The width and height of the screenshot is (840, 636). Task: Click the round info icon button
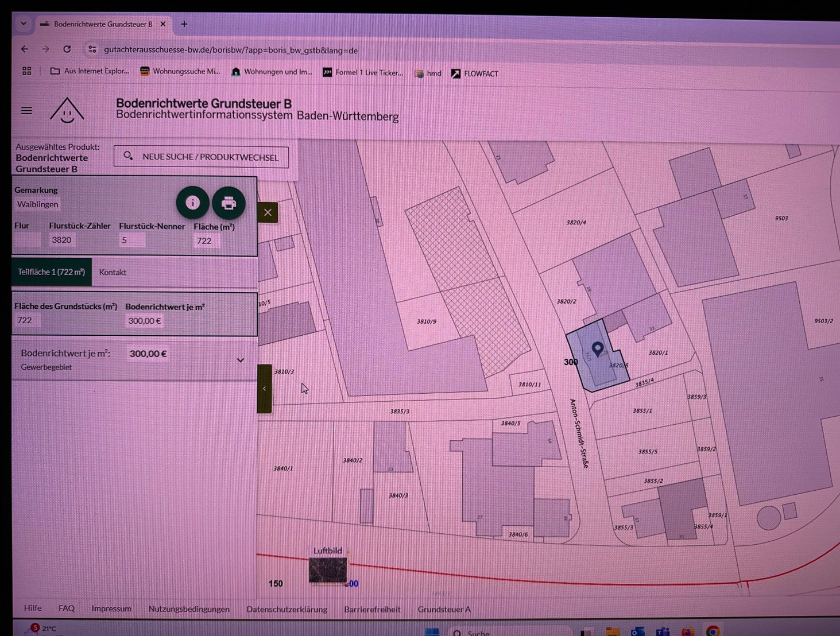click(192, 203)
